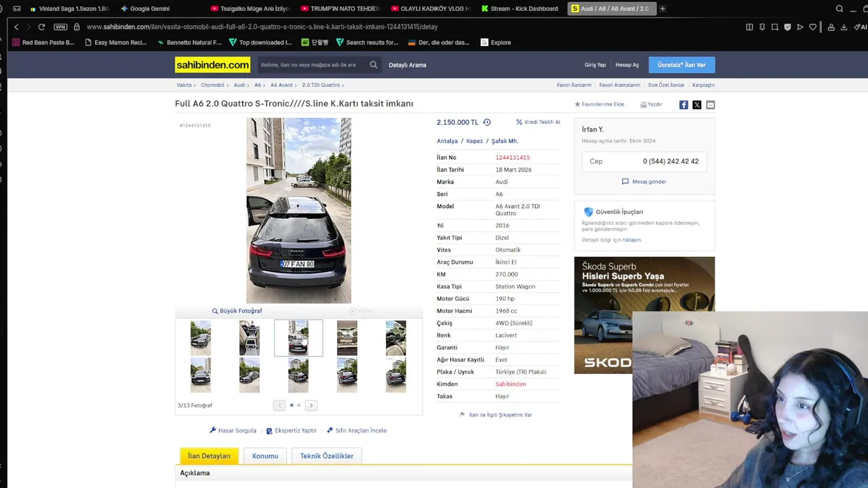Click the site padlock icon

77,26
